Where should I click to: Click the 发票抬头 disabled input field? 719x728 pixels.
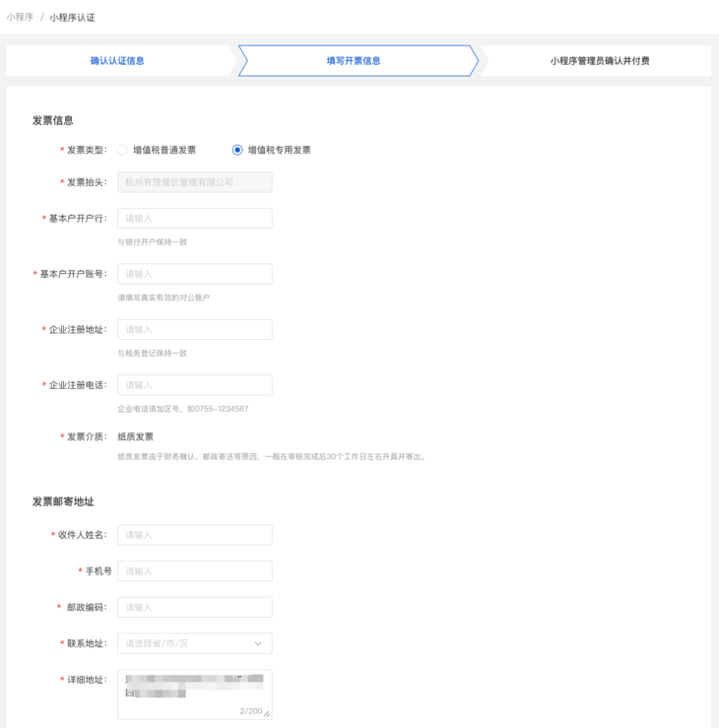tap(195, 182)
